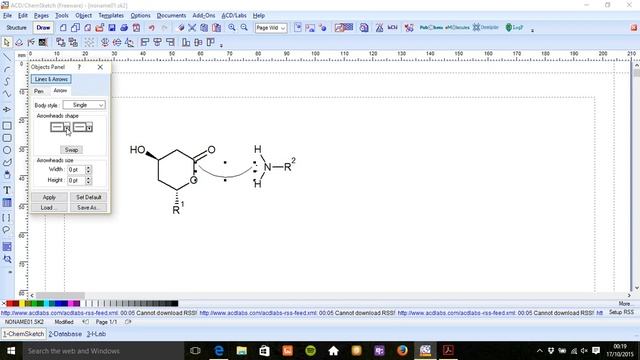Click the Open file icon

click(100, 28)
